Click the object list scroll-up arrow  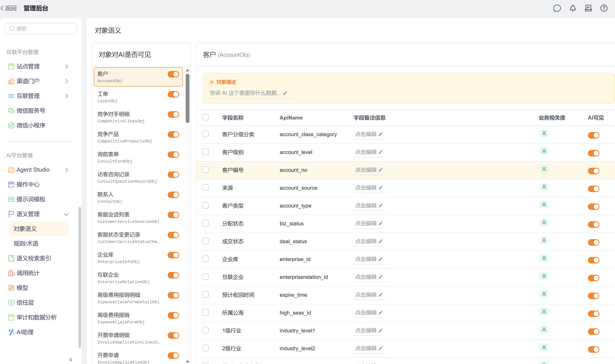[x=188, y=70]
